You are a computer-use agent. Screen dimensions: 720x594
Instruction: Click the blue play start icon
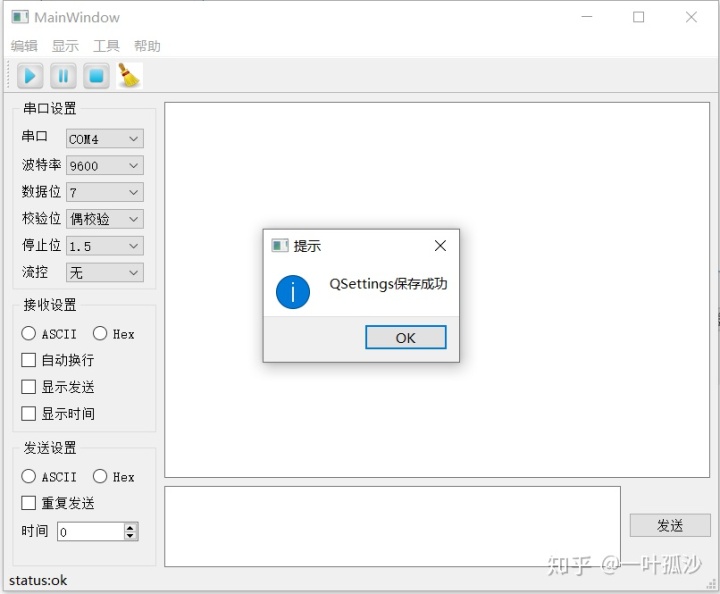click(30, 76)
